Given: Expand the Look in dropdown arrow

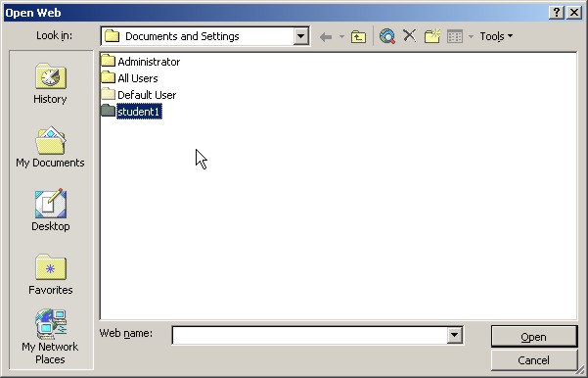Looking at the screenshot, I should [x=300, y=36].
